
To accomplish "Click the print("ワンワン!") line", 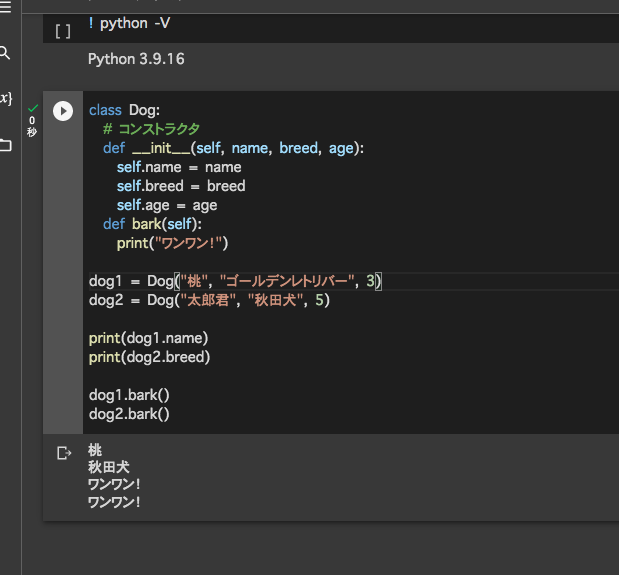I will (173, 243).
